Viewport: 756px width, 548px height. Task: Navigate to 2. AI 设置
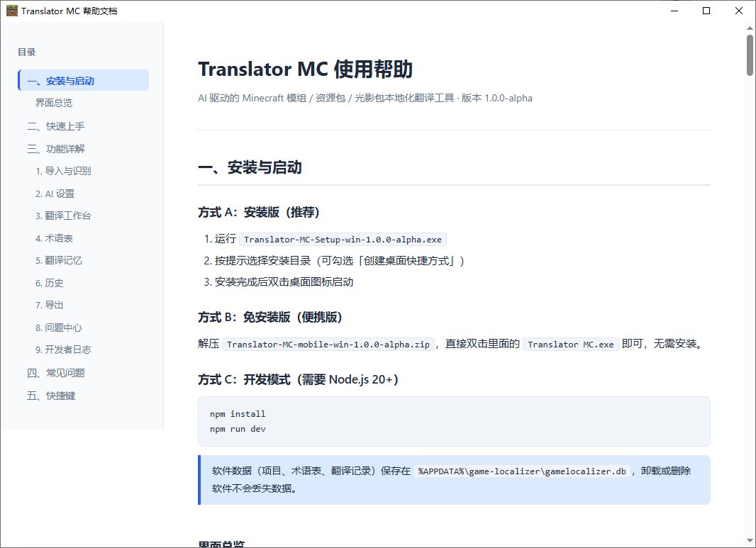[55, 194]
